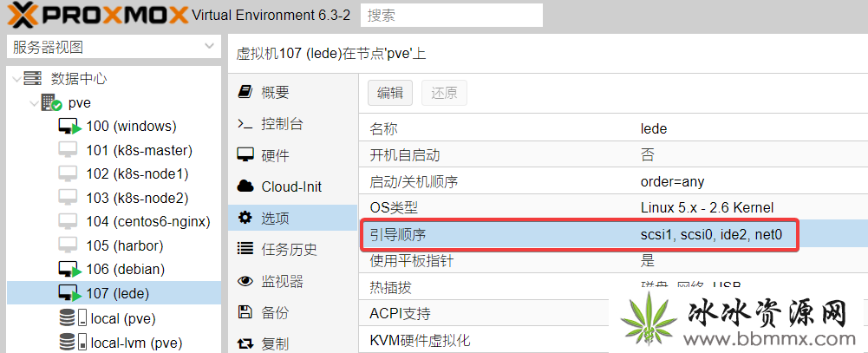Screen dimensions: 868x353
Task: Open the 控制台 console prompt icon
Action: pyautogui.click(x=245, y=124)
